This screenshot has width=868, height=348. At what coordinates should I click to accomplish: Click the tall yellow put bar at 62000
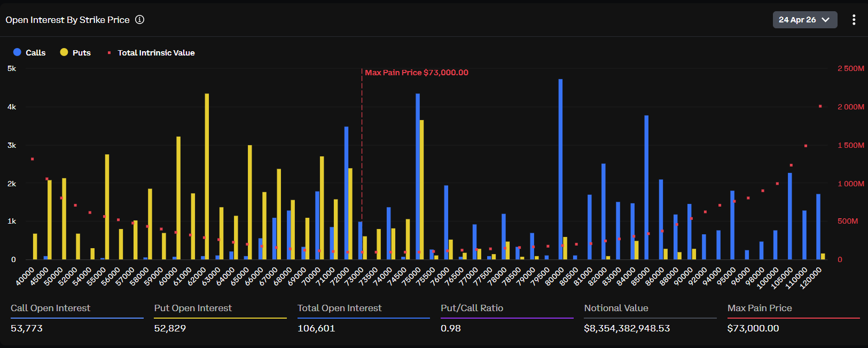pyautogui.click(x=207, y=176)
